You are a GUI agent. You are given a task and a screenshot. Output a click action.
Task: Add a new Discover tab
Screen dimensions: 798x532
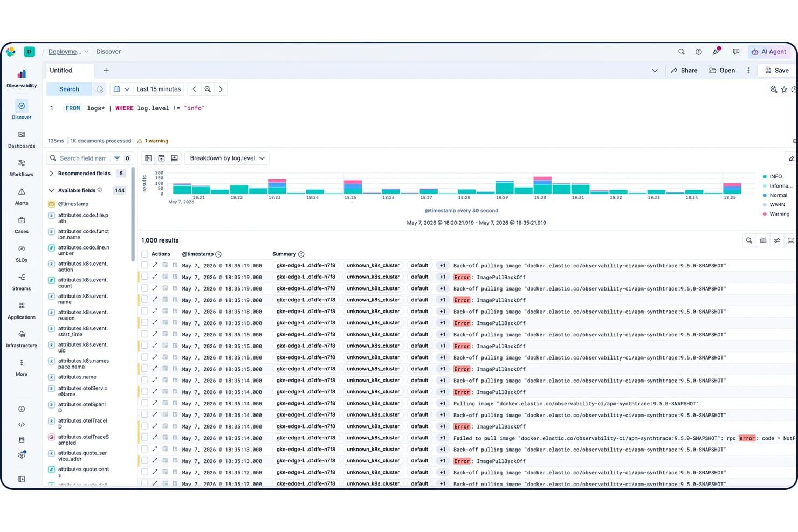pyautogui.click(x=106, y=71)
